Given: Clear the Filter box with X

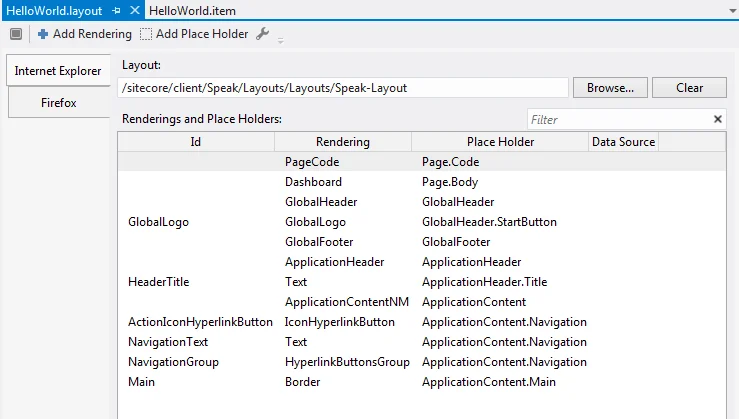Looking at the screenshot, I should (x=717, y=119).
